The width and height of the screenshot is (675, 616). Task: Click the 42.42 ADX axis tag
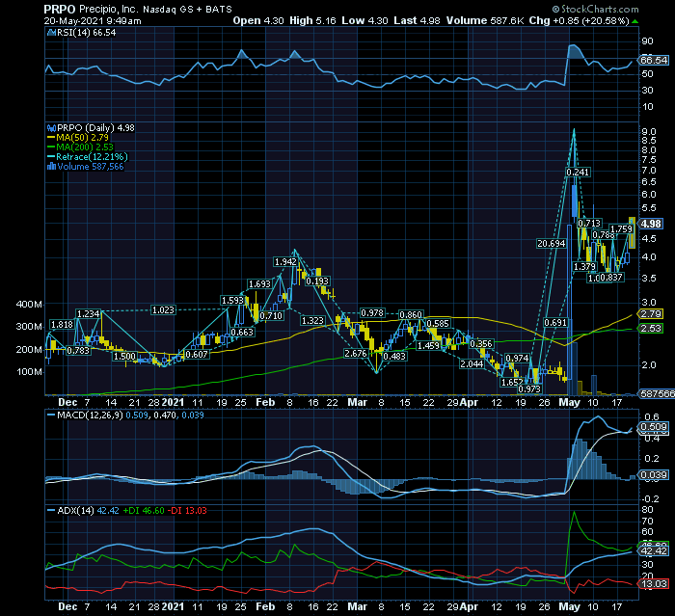pos(654,551)
